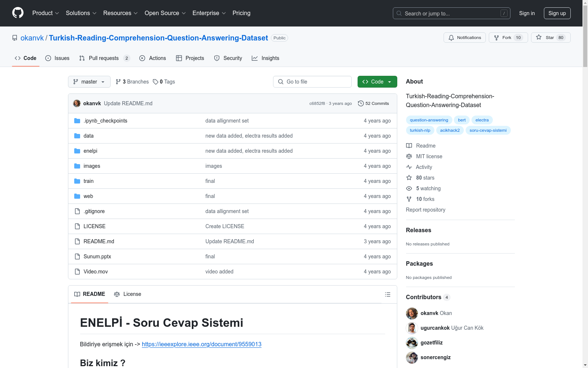Open commit message 'video added'
Viewport: 588px width, 368px height.
(219, 272)
